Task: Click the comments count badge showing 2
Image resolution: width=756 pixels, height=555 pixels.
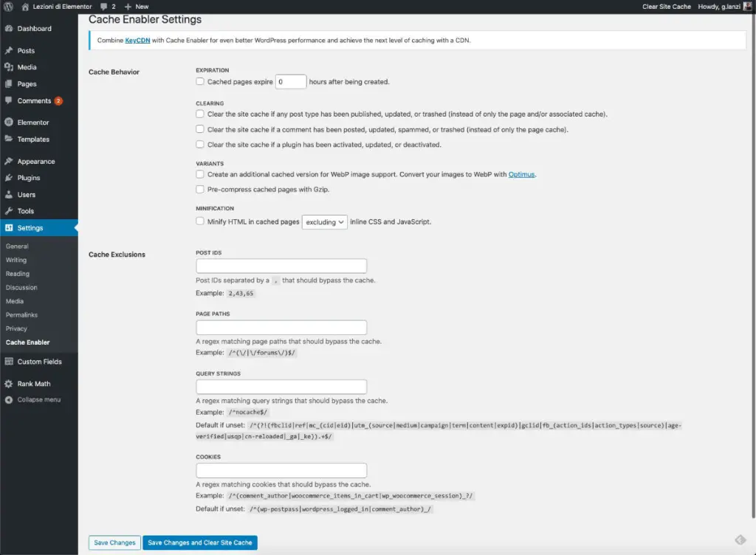Action: 58,100
